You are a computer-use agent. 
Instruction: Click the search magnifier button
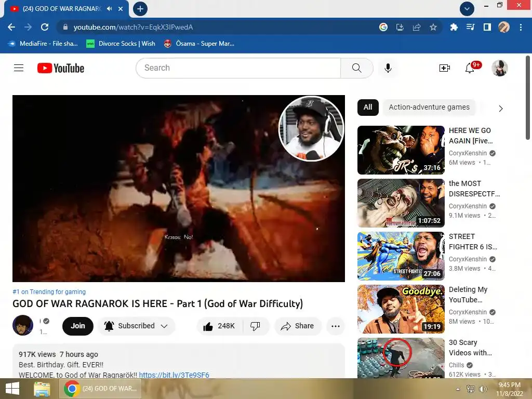(x=356, y=68)
